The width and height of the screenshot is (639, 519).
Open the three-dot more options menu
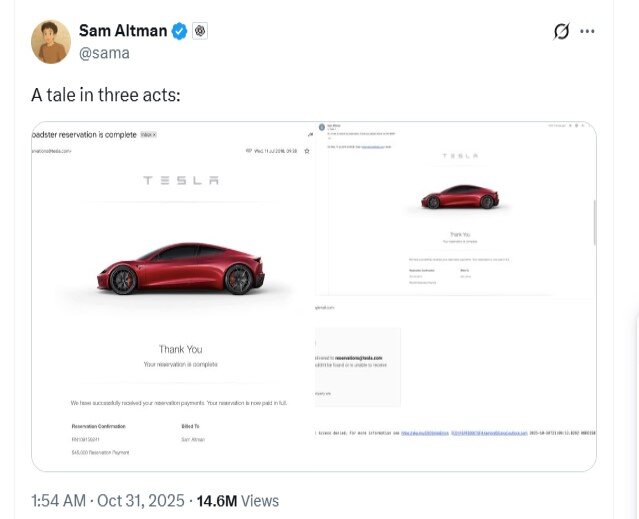588,31
